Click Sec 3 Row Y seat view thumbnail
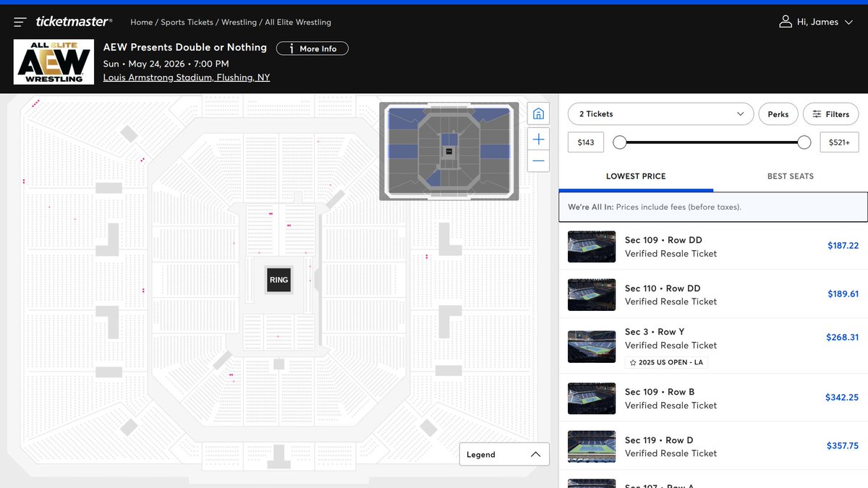 coord(592,346)
